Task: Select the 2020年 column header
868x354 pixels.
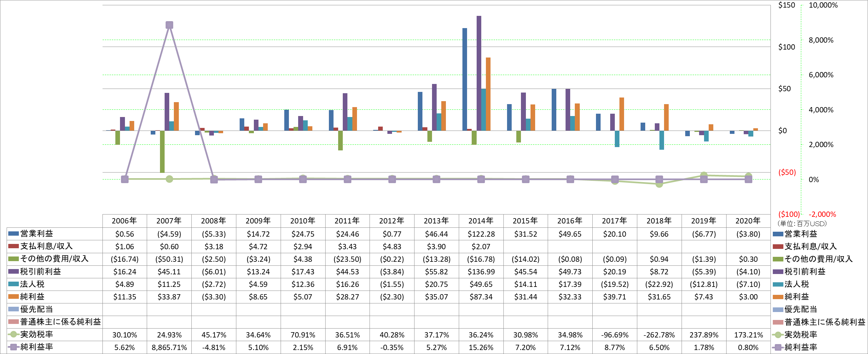Action: coord(748,221)
